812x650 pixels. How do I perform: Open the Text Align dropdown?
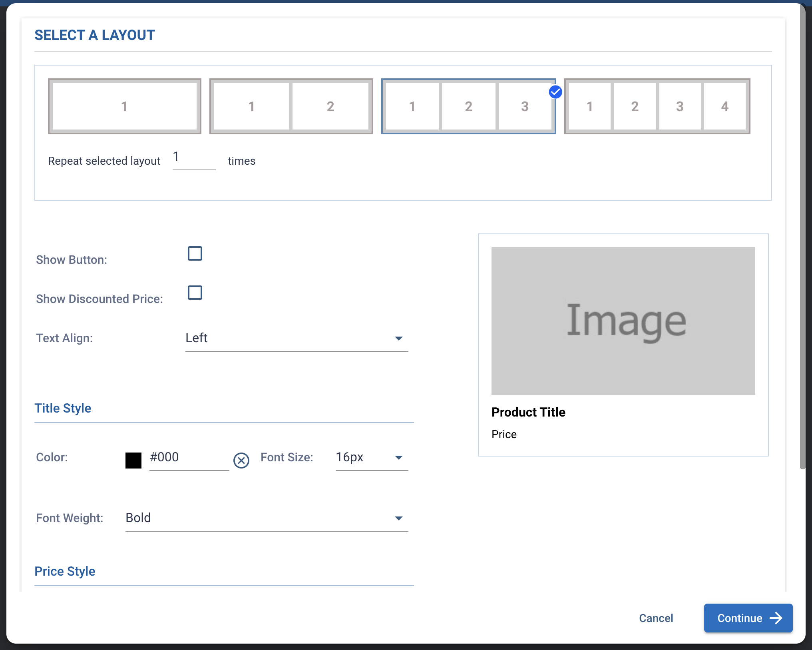click(297, 338)
